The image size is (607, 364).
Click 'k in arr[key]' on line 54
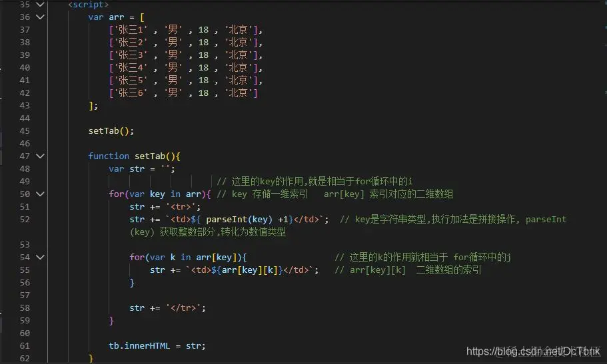[x=203, y=258]
